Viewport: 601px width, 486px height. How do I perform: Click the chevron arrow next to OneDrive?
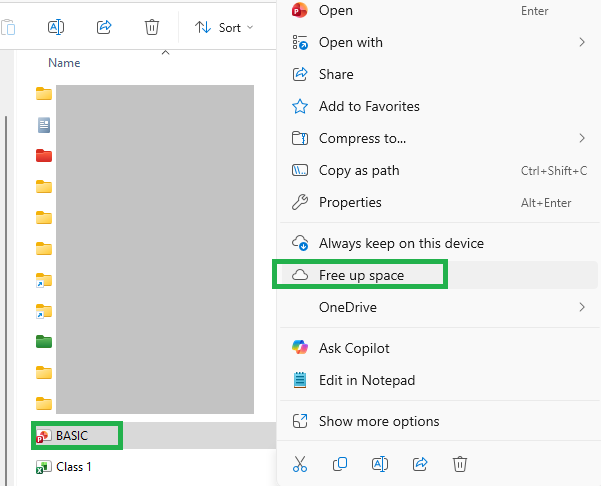coord(582,307)
